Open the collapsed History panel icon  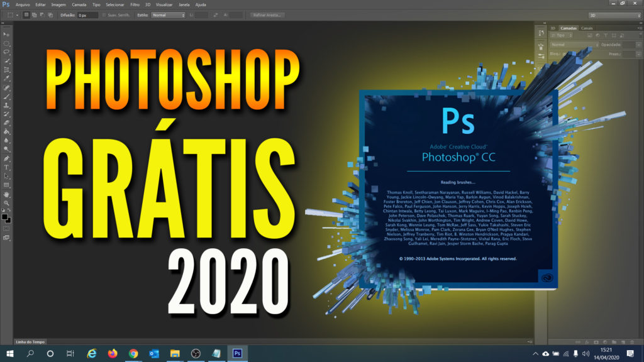pos(541,33)
